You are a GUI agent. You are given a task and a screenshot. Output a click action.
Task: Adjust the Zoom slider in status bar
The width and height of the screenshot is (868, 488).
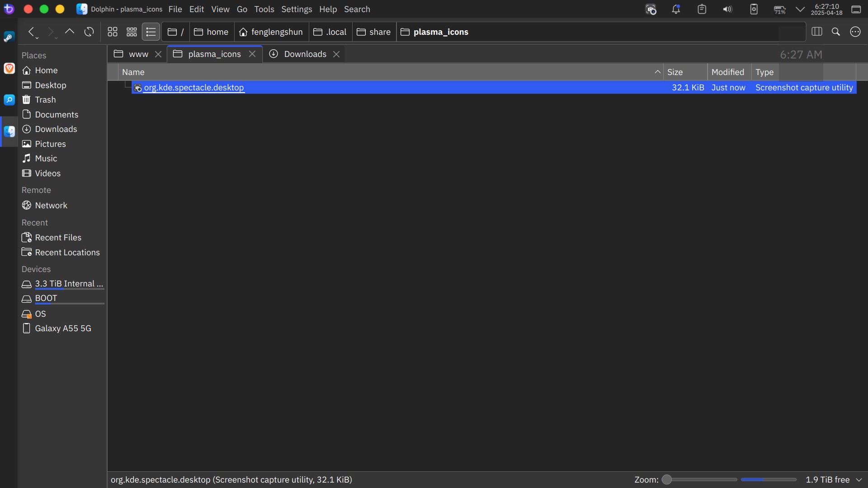click(700, 480)
